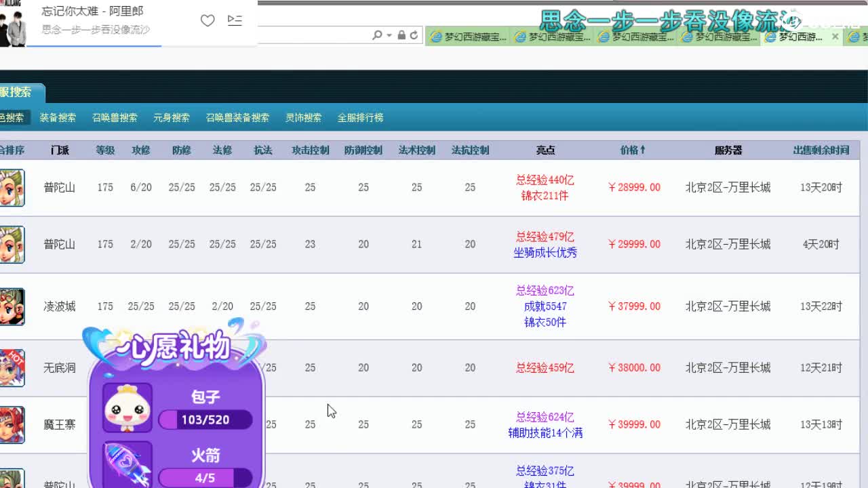The image size is (868, 488).
Task: Like the song with the heart icon
Action: click(208, 21)
